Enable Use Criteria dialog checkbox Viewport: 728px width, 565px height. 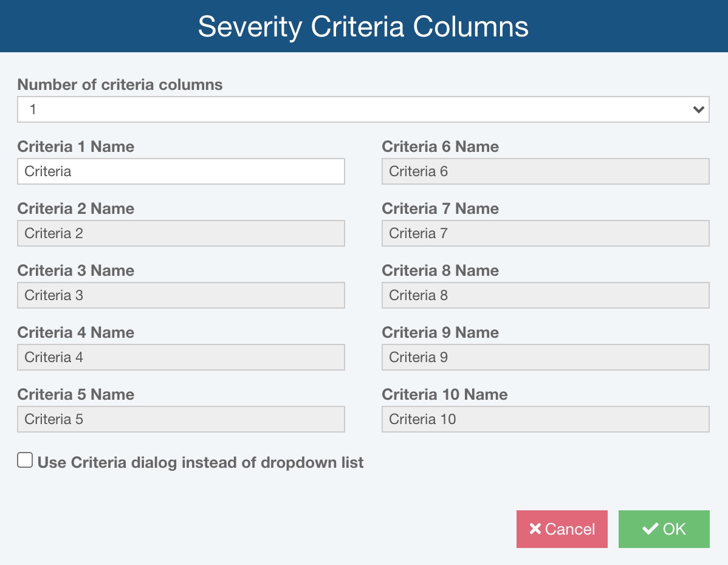(25, 461)
